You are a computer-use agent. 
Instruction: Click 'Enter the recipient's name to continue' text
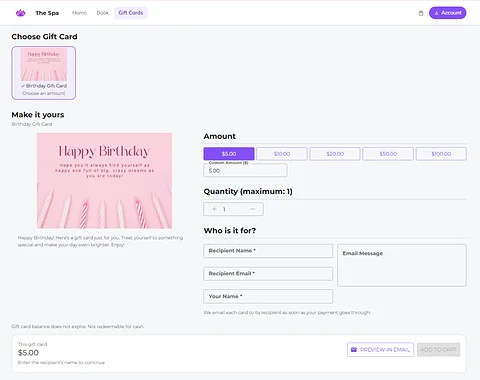click(61, 362)
